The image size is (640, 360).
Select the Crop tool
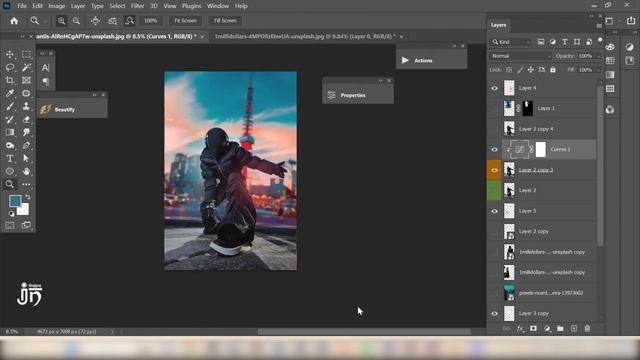tap(10, 80)
